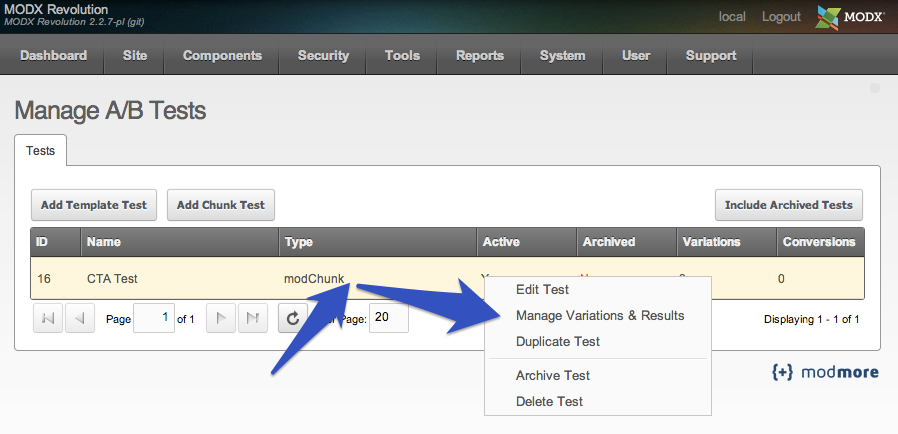This screenshot has height=434, width=898.
Task: Select the CTA Test row name
Action: click(112, 279)
